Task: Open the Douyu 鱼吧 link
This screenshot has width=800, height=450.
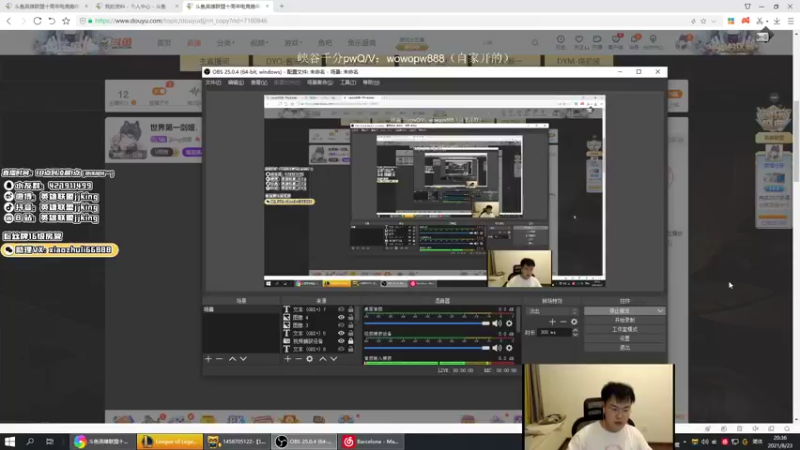Action: (x=324, y=43)
